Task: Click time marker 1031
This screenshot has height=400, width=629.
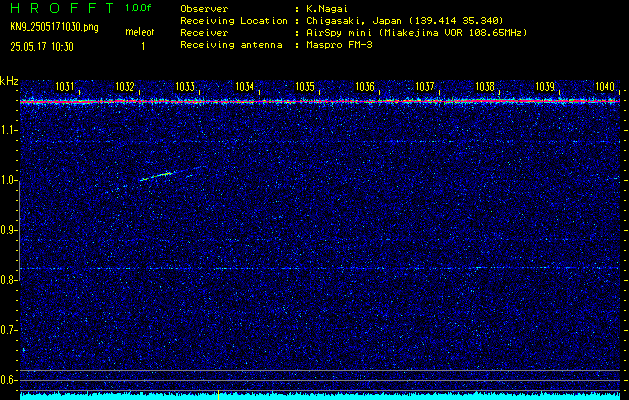Action: pos(65,86)
